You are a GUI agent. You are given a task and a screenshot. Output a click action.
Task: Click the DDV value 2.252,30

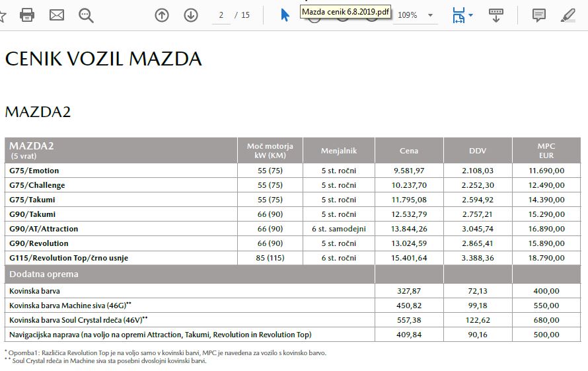(478, 185)
